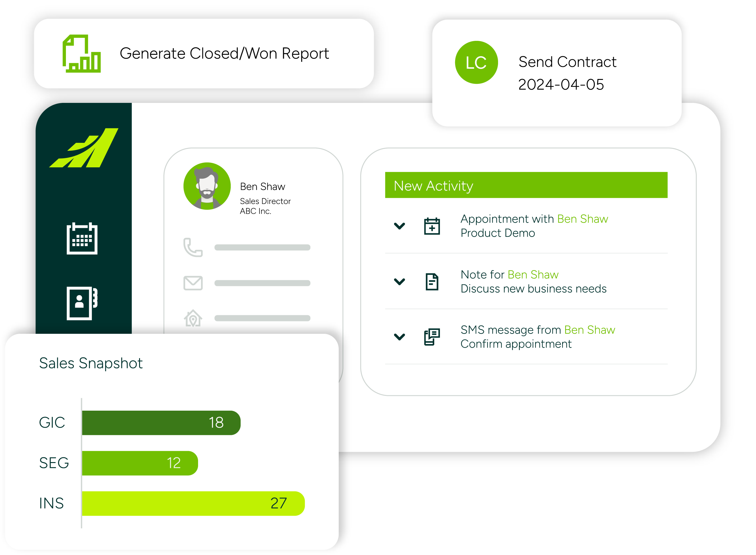
Task: Click Ben Shaw's profile photo
Action: 207,186
